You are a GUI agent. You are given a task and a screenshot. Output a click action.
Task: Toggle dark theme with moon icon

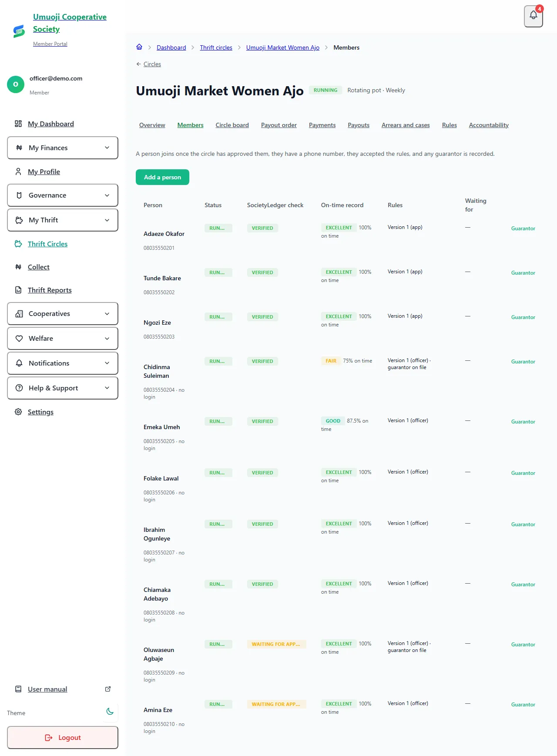[110, 711]
